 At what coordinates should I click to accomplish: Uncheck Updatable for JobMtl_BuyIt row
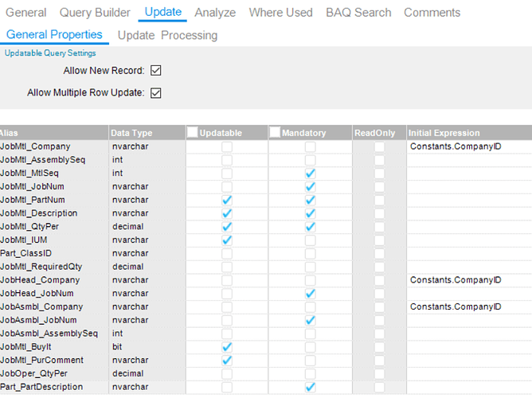click(x=227, y=347)
